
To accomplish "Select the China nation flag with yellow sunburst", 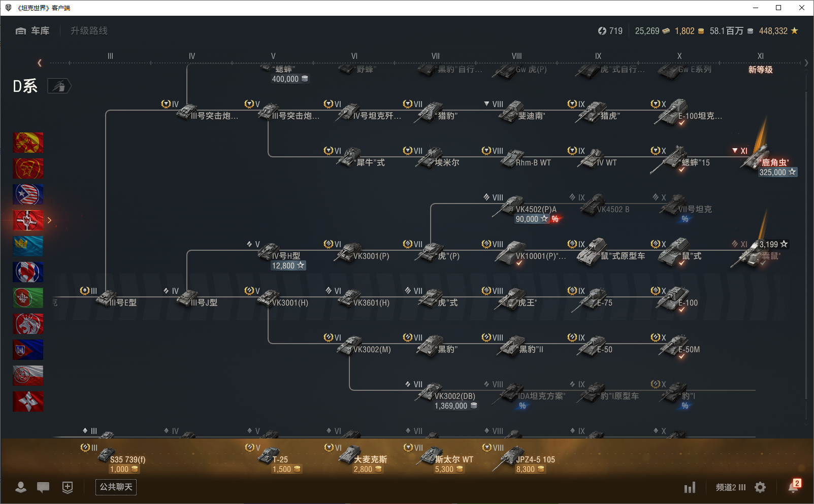I will pos(28,143).
